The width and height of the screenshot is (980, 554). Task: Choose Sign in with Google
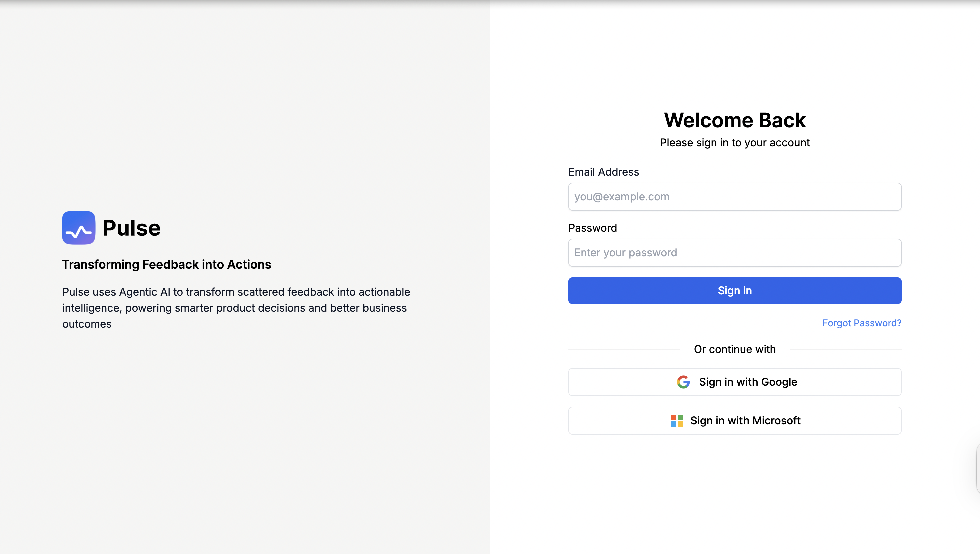735,382
